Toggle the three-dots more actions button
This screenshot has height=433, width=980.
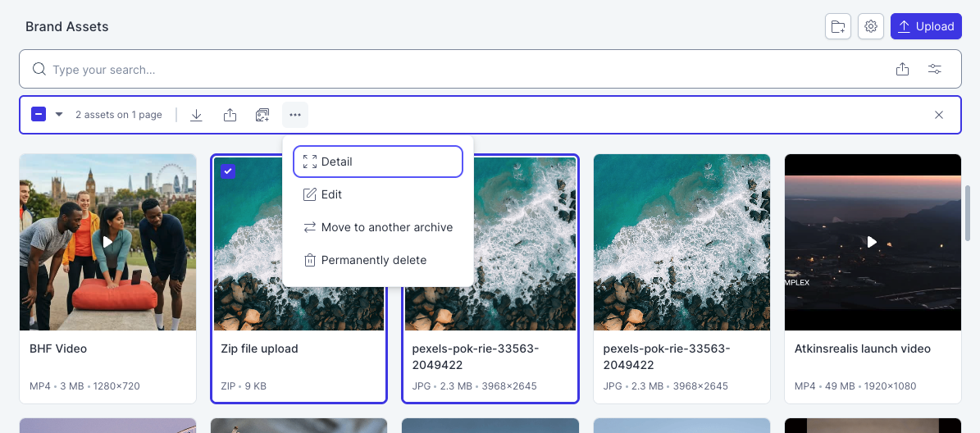(295, 115)
